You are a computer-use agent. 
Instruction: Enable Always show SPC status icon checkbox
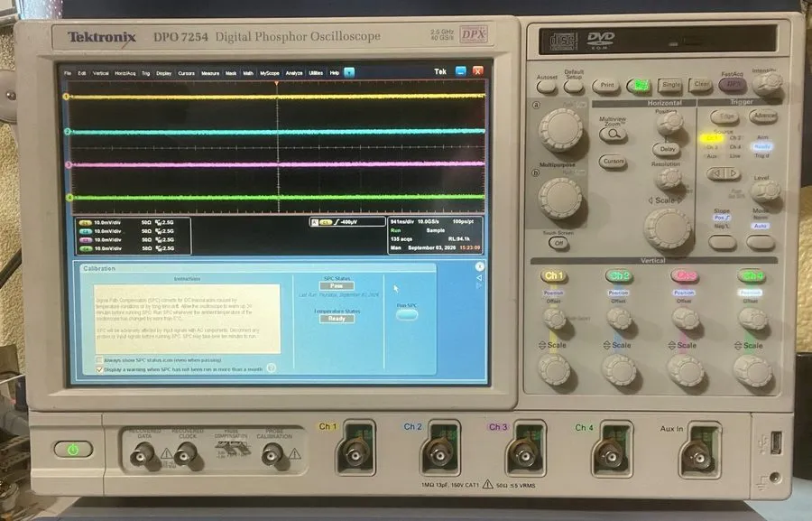99,359
